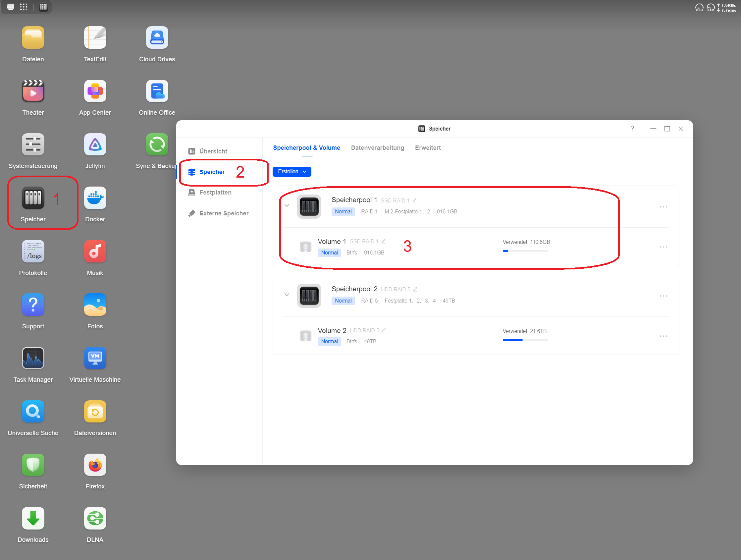Viewport: 741px width, 560px height.
Task: Open Virtuelle Maschine app
Action: [x=95, y=358]
